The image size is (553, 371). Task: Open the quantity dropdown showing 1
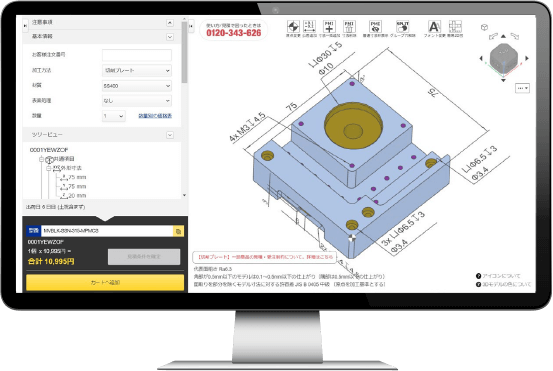(x=114, y=116)
